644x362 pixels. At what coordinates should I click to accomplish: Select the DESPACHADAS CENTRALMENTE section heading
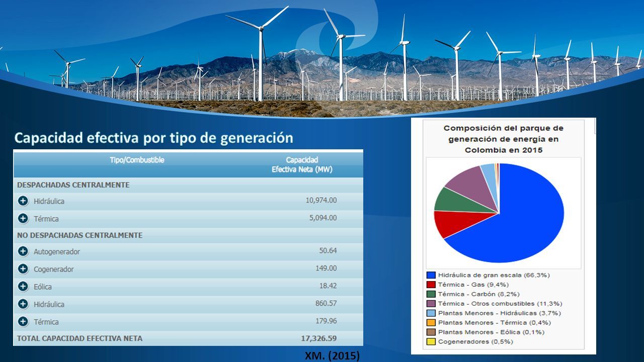73,185
